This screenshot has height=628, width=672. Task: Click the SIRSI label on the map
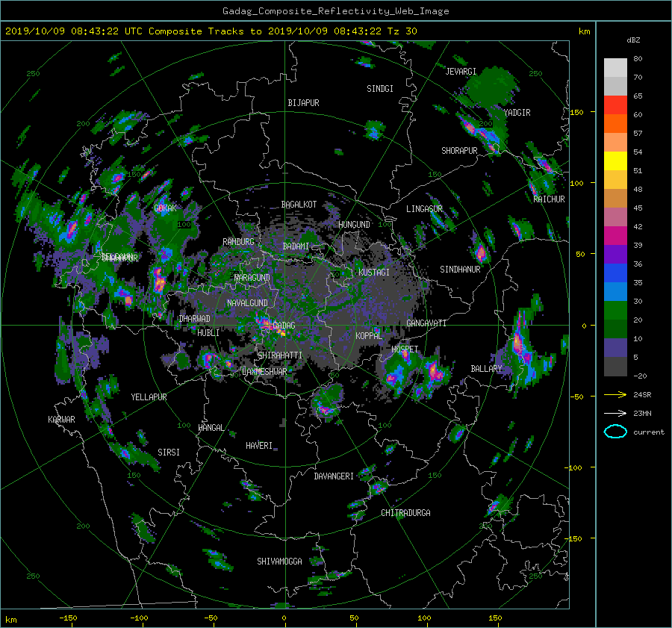click(169, 453)
